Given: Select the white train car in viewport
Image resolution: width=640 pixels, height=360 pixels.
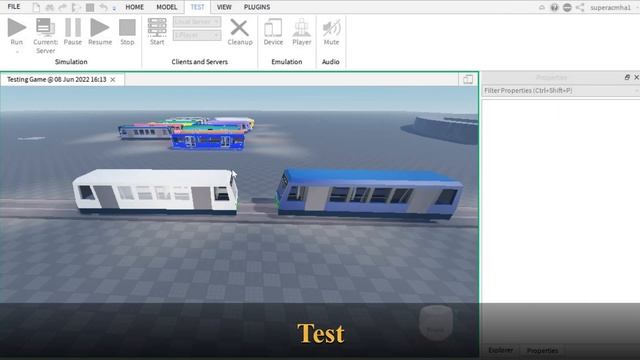Looking at the screenshot, I should pyautogui.click(x=155, y=191).
